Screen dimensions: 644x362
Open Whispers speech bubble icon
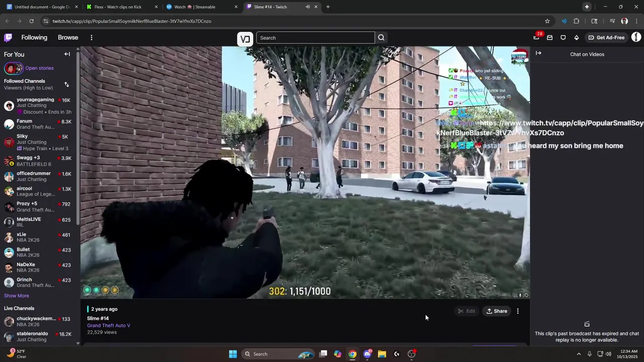(563, 38)
